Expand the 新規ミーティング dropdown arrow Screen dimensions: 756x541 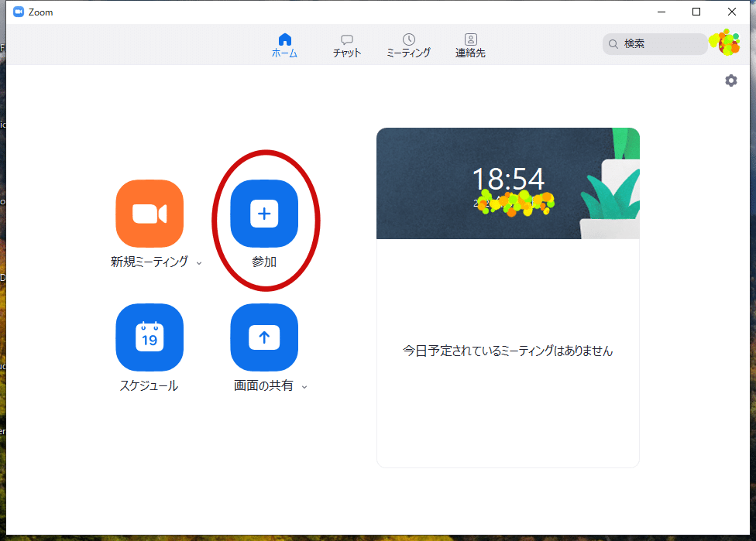coord(200,263)
